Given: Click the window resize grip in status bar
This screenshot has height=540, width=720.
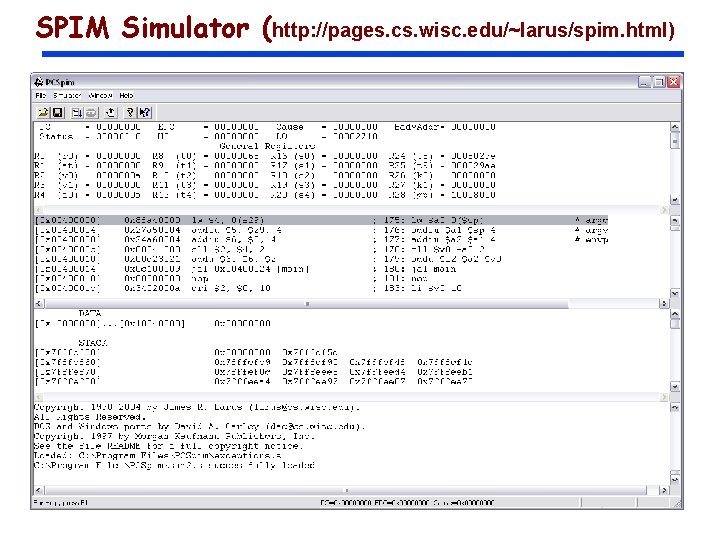Looking at the screenshot, I should point(677,504).
